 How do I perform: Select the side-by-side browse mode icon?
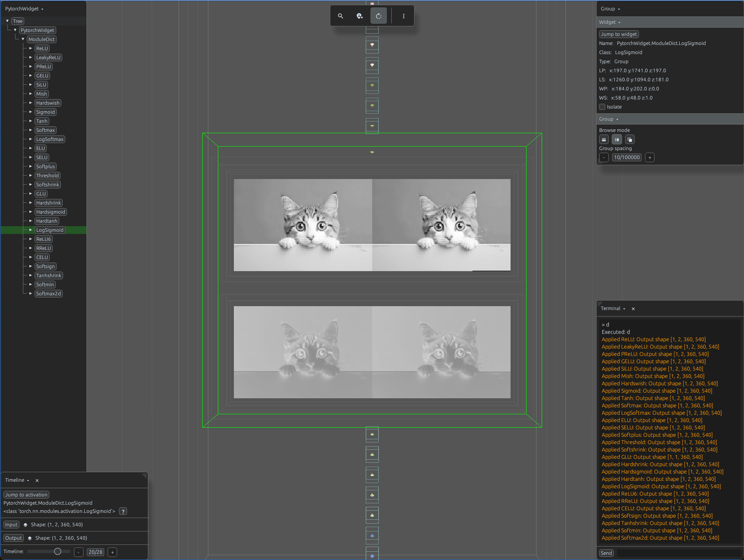coord(617,140)
